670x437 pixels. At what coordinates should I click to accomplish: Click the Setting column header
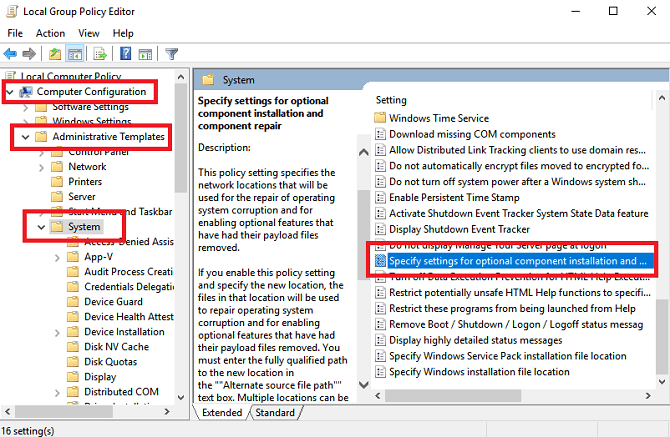pyautogui.click(x=392, y=100)
